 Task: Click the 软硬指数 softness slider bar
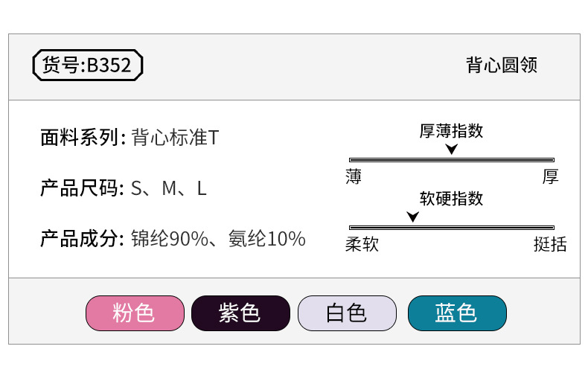tap(452, 227)
